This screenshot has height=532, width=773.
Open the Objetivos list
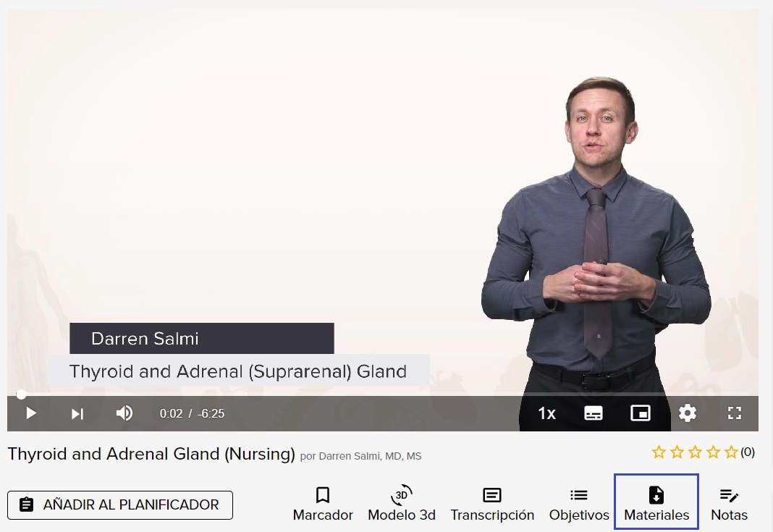579,504
